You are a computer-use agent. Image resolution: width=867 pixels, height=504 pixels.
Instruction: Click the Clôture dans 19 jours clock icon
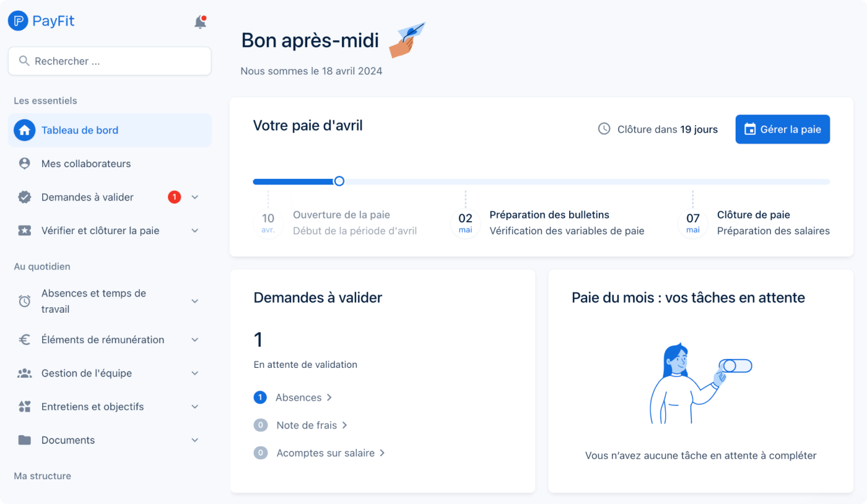coord(603,129)
